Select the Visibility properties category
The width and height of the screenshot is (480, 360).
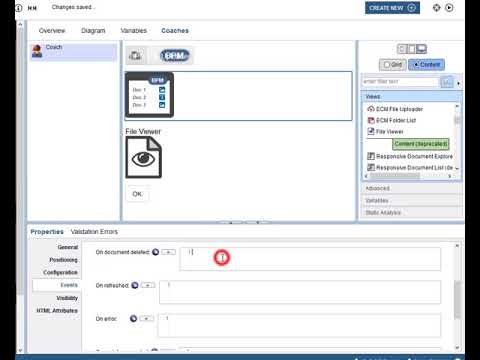[x=67, y=298]
